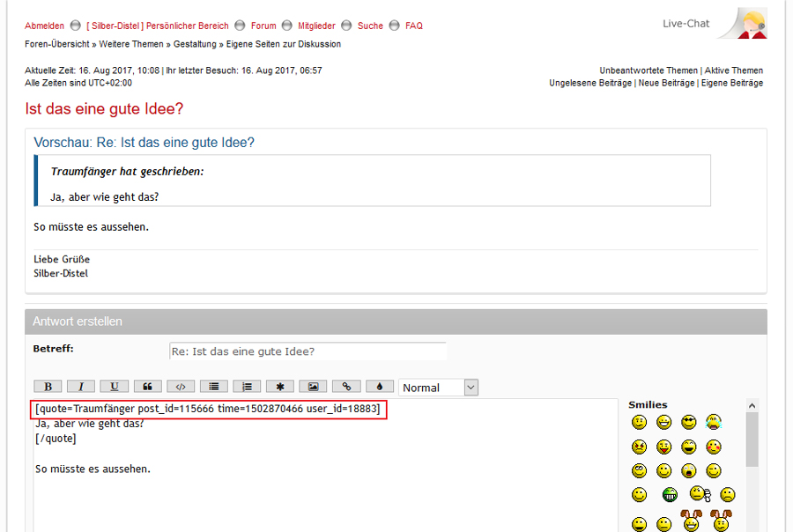Click the scrollbar thumb next to Smilies
Image resolution: width=793 pixels, height=532 pixels.
click(752, 440)
